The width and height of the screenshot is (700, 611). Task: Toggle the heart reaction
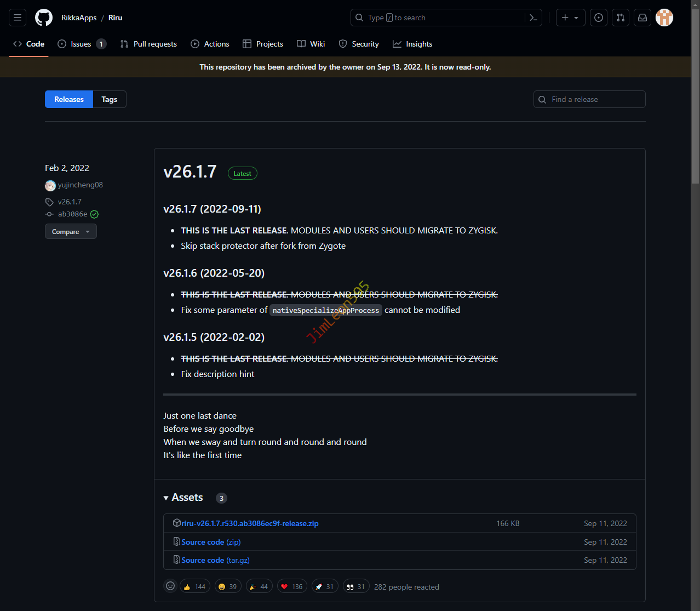[292, 586]
